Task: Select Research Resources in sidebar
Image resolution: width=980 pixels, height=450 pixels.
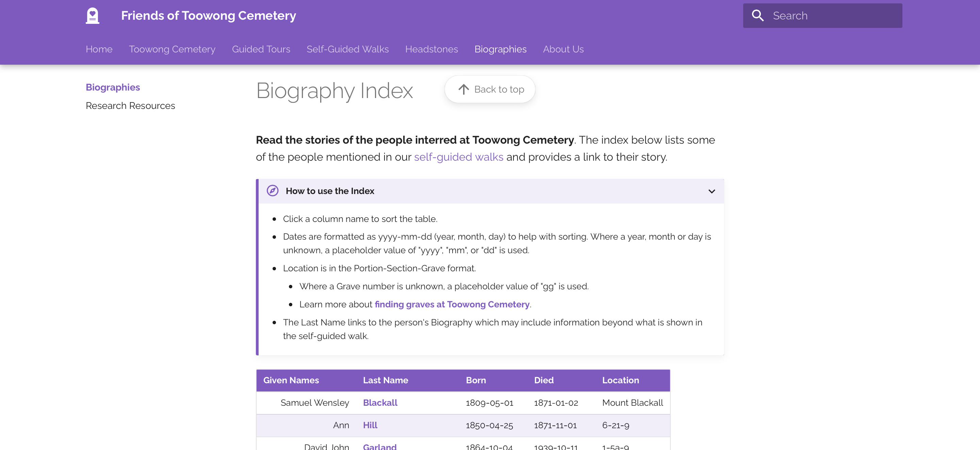Action: [130, 106]
